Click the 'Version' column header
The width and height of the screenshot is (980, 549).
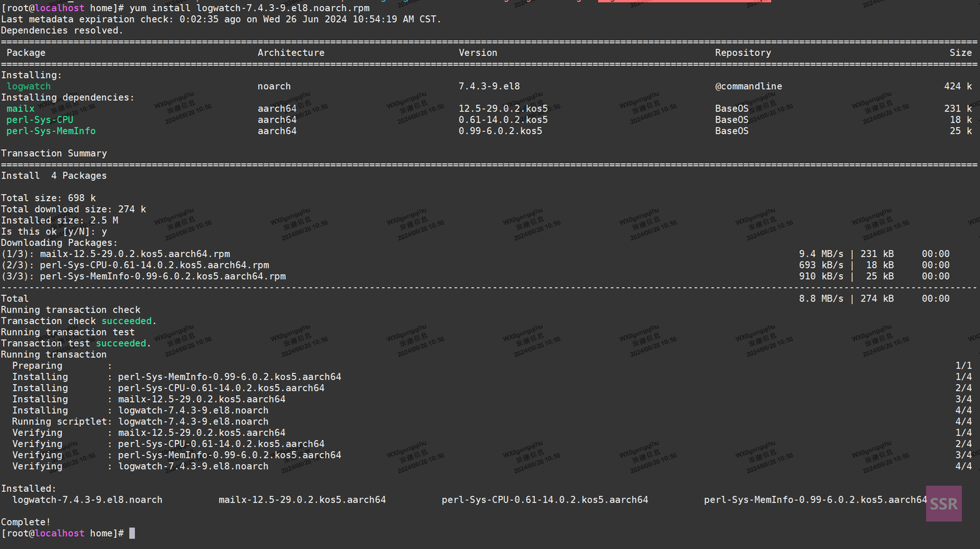pos(478,52)
